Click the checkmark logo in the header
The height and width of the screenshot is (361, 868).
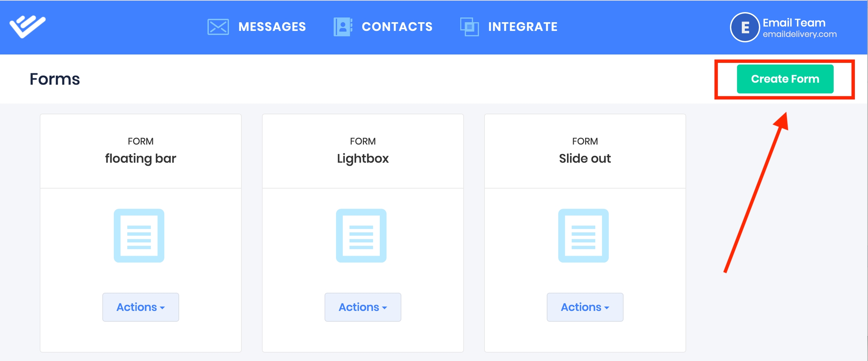(x=28, y=26)
